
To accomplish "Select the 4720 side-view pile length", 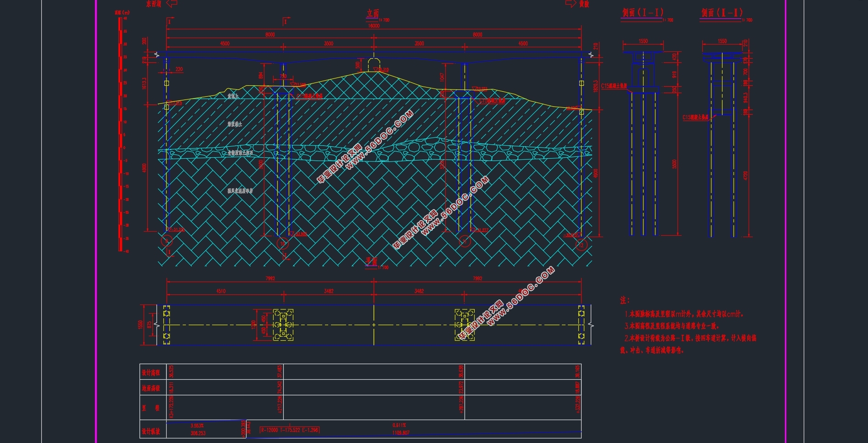I will pyautogui.click(x=745, y=176).
